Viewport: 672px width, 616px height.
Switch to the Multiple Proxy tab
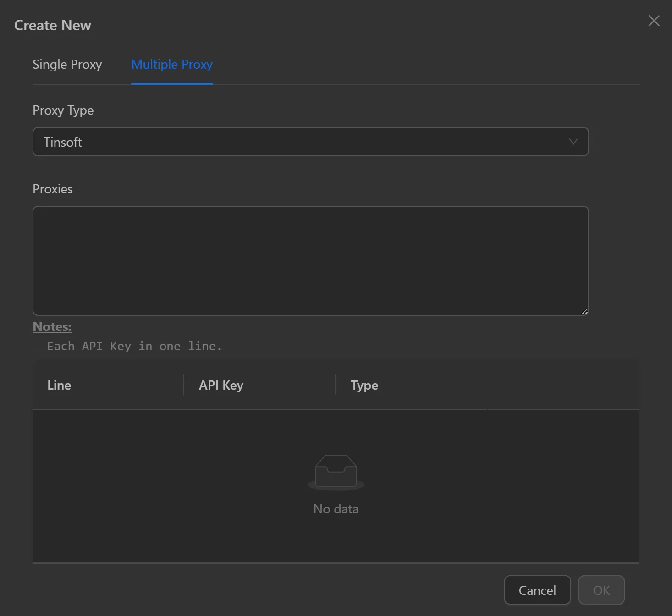click(171, 65)
